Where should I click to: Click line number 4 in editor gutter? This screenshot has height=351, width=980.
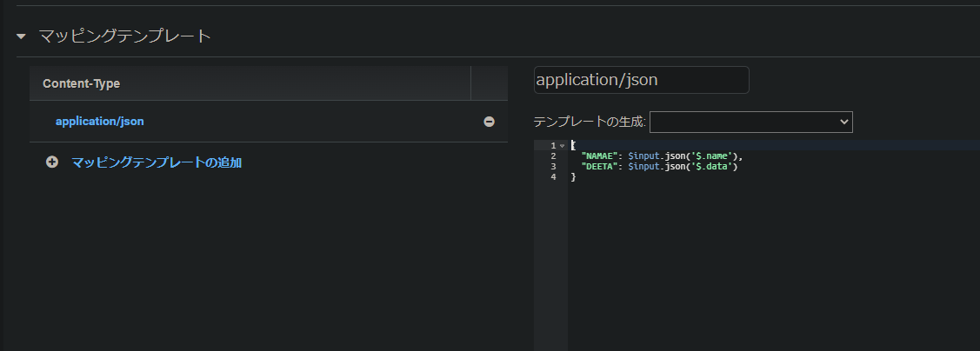[554, 177]
